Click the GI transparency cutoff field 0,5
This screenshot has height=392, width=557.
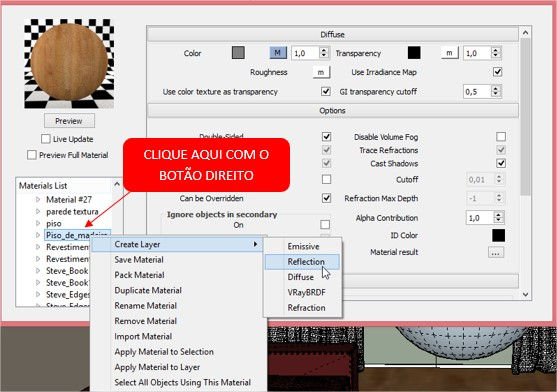[477, 92]
